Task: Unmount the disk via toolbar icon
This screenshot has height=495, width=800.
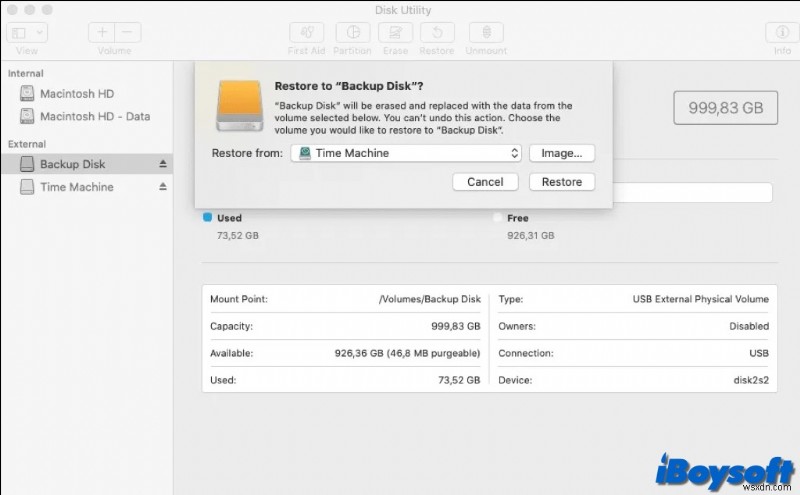Action: tap(486, 33)
